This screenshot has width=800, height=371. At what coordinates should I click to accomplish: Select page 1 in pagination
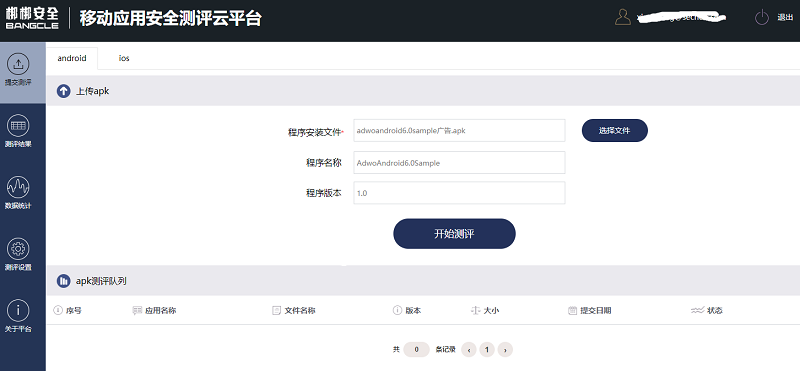487,350
